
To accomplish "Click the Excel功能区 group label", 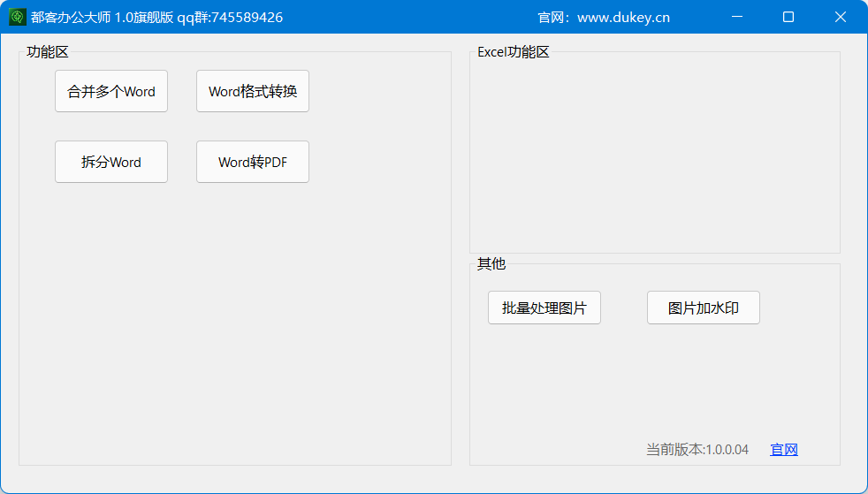I will tap(514, 52).
